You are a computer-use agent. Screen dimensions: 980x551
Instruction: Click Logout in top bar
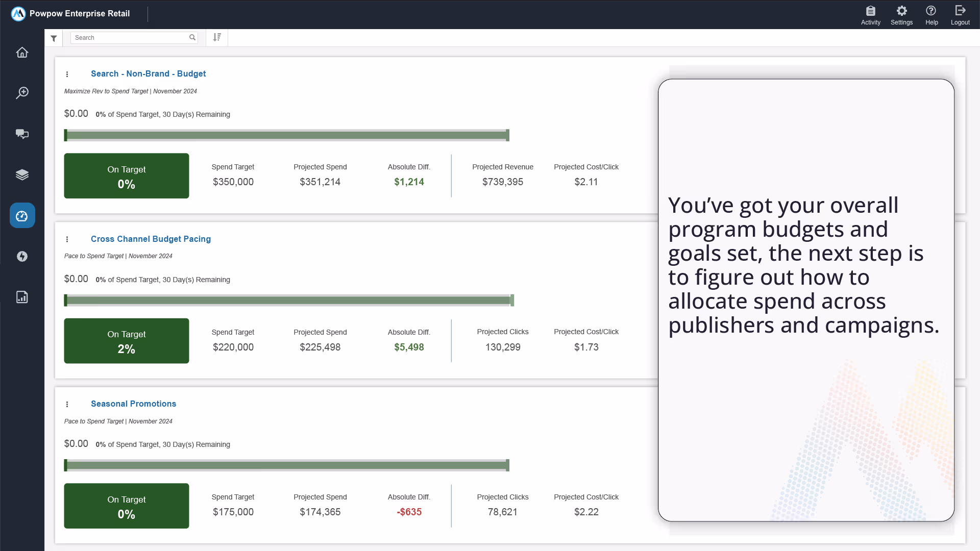960,15
